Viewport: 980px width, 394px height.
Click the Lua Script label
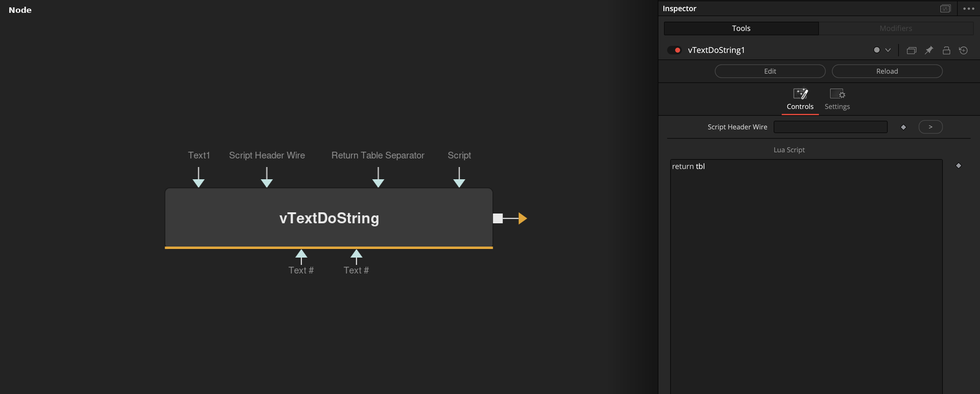[789, 150]
